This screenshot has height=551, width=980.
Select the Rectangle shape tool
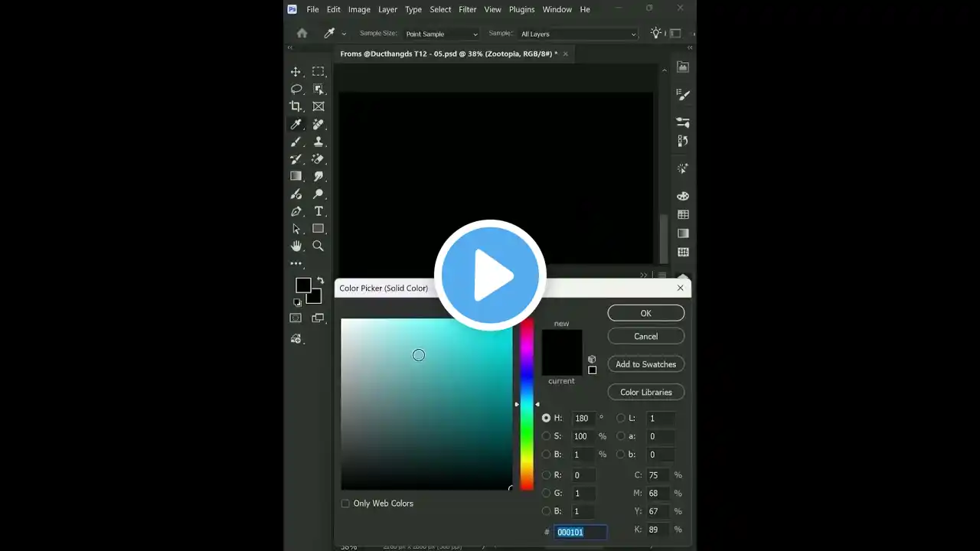(318, 229)
